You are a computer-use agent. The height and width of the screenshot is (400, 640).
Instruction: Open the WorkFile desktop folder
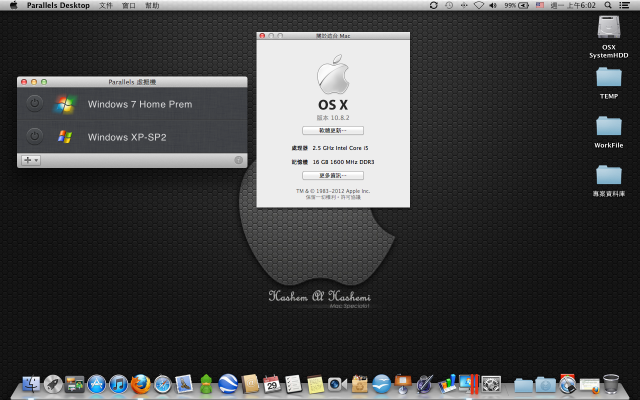(609, 126)
